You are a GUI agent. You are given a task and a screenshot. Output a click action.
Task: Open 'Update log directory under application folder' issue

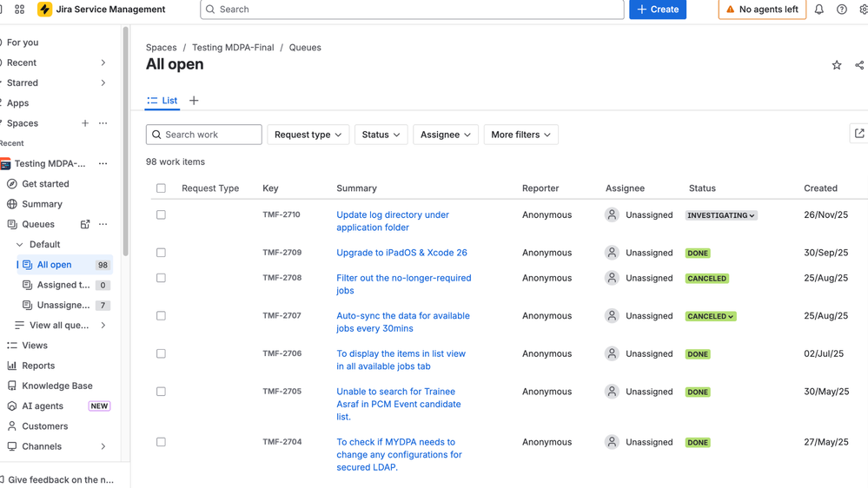393,221
